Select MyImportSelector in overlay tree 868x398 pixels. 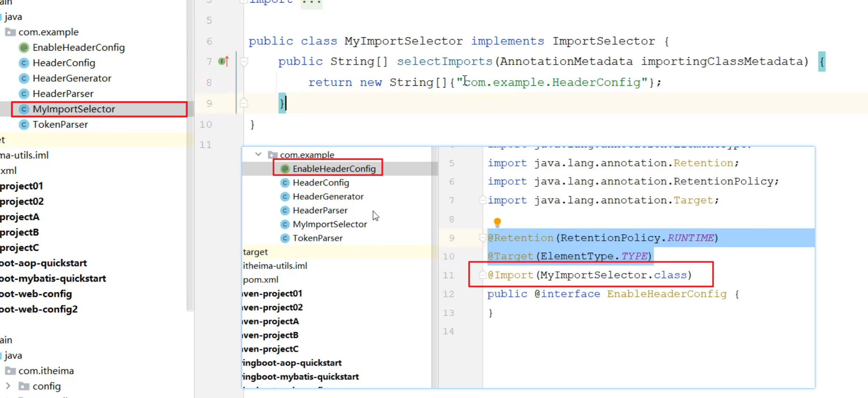point(330,224)
